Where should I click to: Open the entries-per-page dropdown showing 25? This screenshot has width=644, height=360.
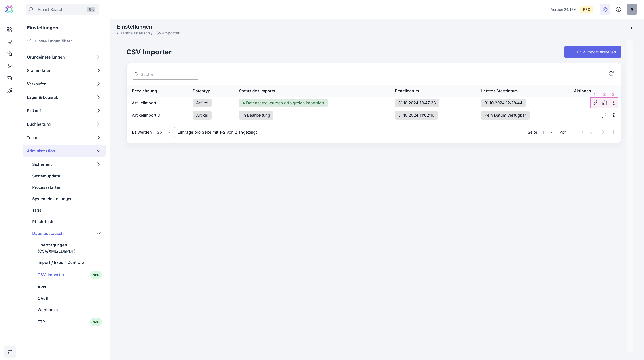pos(164,132)
